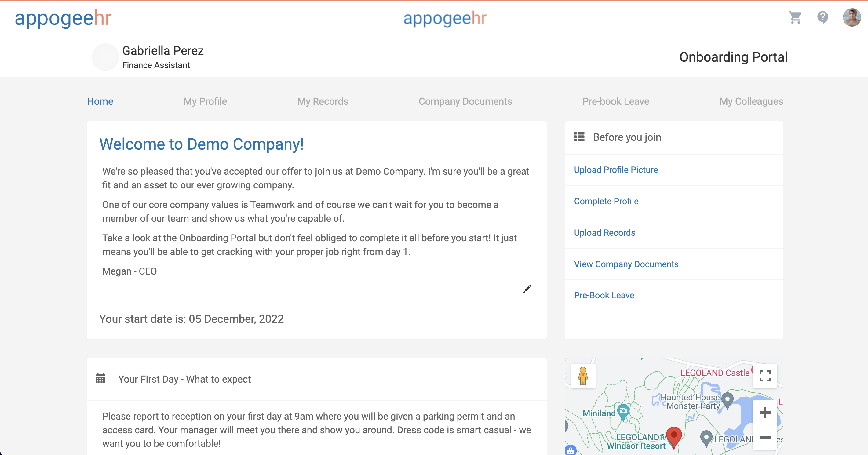The image size is (868, 455).
Task: Zoom in on the map
Action: click(765, 413)
